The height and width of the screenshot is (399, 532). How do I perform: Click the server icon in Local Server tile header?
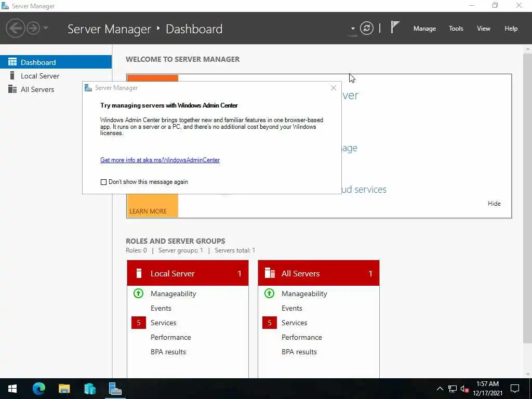[138, 273]
